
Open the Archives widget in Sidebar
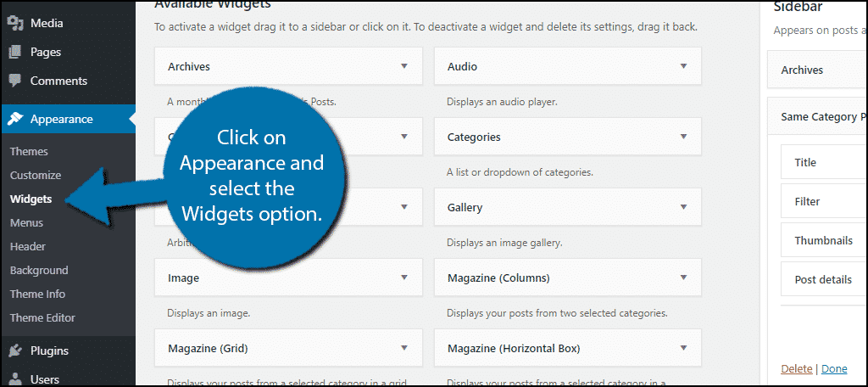[x=818, y=70]
